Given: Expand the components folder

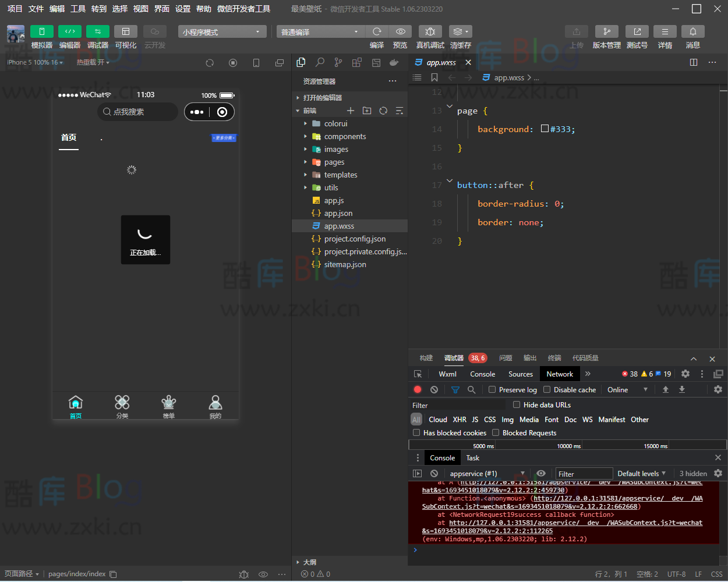Looking at the screenshot, I should tap(345, 137).
